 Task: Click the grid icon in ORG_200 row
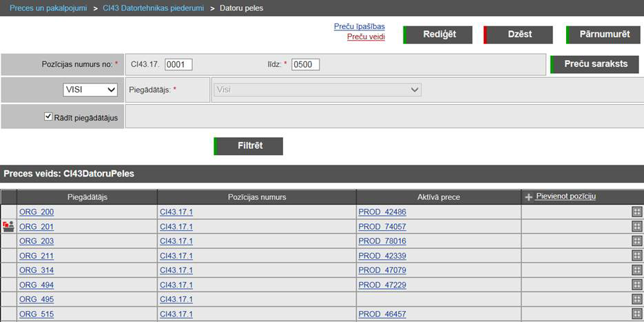[x=636, y=212]
